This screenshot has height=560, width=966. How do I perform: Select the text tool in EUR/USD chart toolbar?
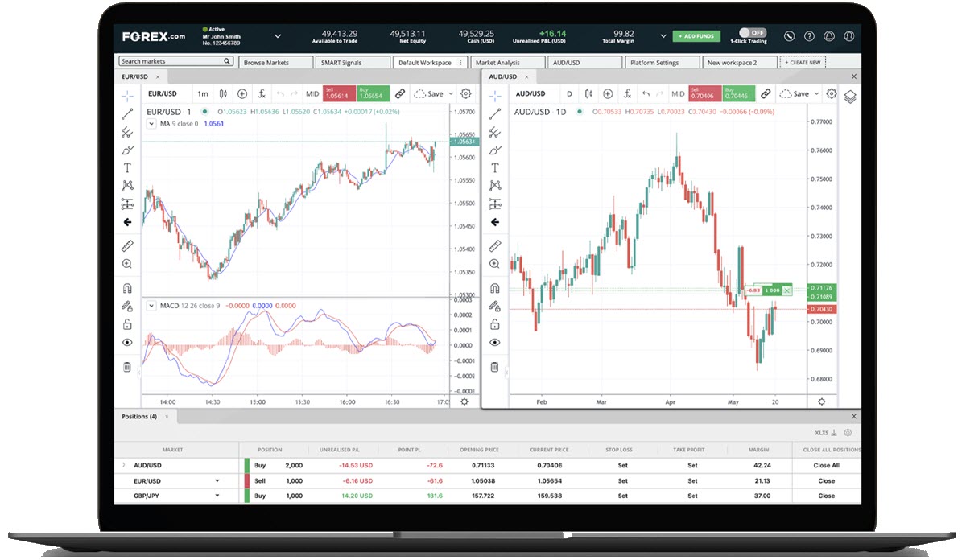127,167
